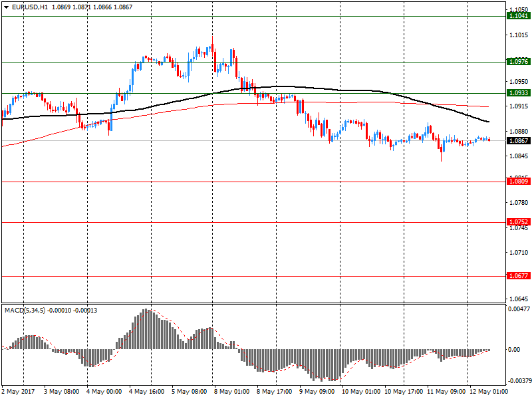This screenshot has width=532, height=399.
Task: Select the EURUSD,H1 chart title text
Action: 30,7
